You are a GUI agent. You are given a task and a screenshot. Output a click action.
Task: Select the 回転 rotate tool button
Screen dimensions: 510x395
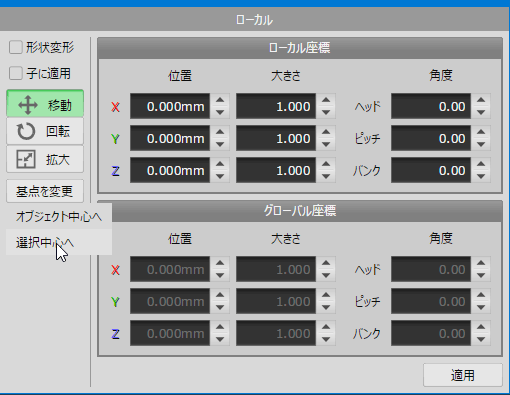pos(45,131)
